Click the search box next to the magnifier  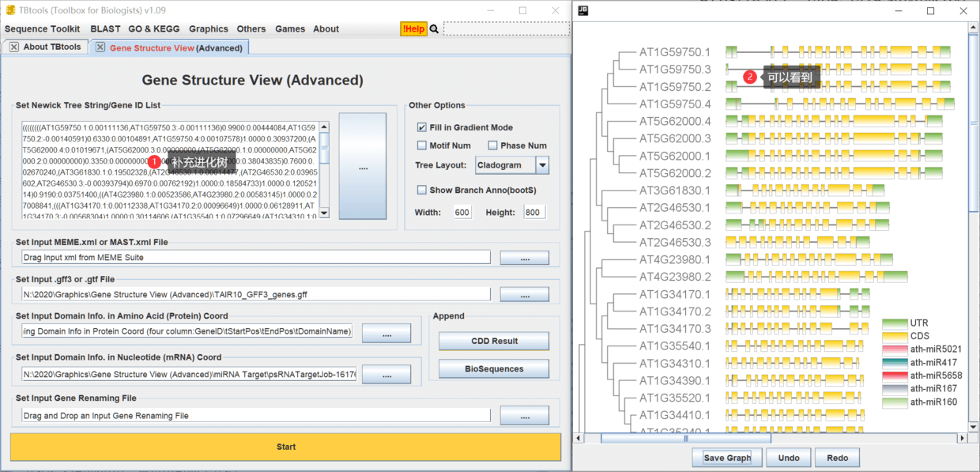506,28
